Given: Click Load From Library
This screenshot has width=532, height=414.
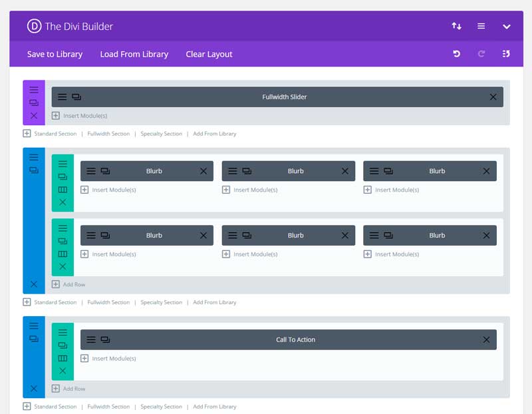Looking at the screenshot, I should (x=134, y=54).
